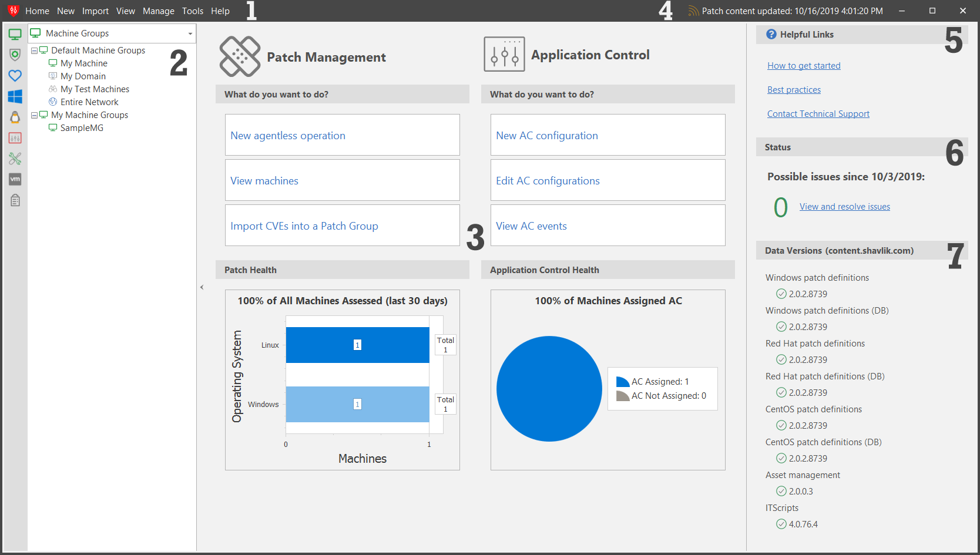Open the Manage menu

pos(158,11)
